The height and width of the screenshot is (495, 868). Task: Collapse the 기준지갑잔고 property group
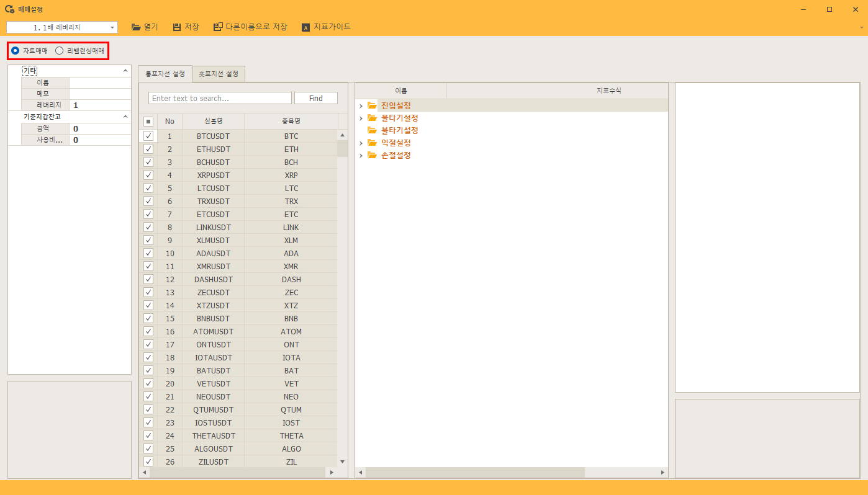coord(125,117)
